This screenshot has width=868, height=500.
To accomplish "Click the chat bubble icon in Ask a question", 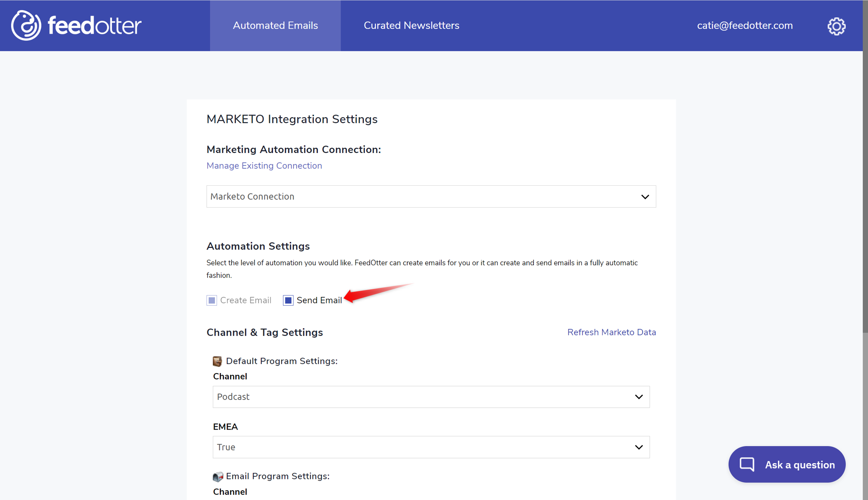I will pyautogui.click(x=747, y=464).
